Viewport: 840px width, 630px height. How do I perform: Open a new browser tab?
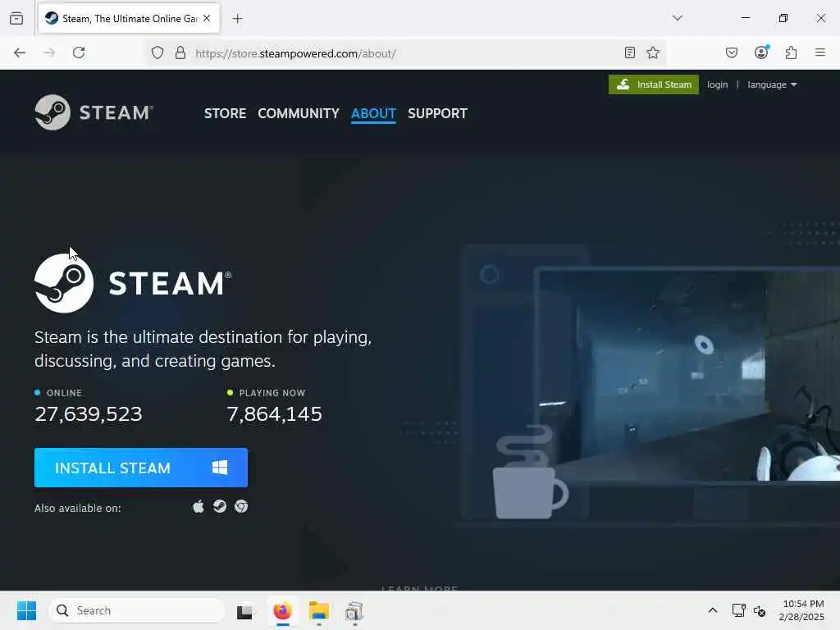tap(237, 19)
